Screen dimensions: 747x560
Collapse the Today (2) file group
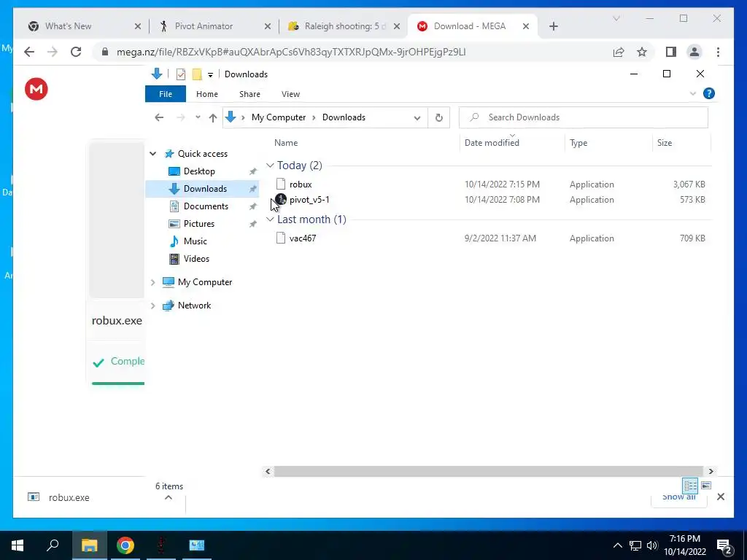[270, 166]
